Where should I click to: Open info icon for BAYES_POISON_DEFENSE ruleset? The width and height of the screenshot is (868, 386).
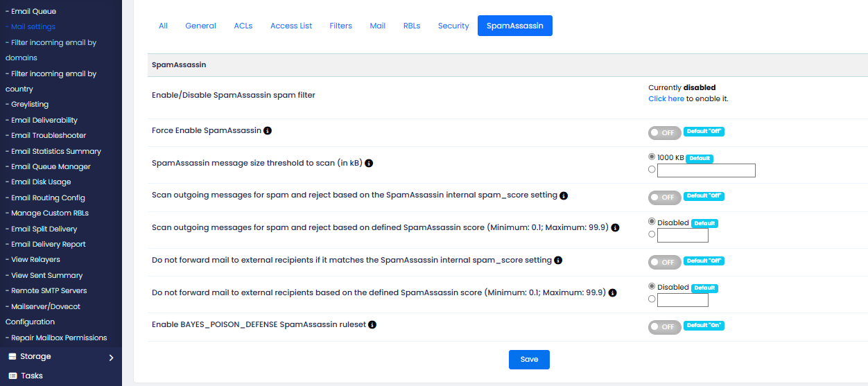(372, 324)
